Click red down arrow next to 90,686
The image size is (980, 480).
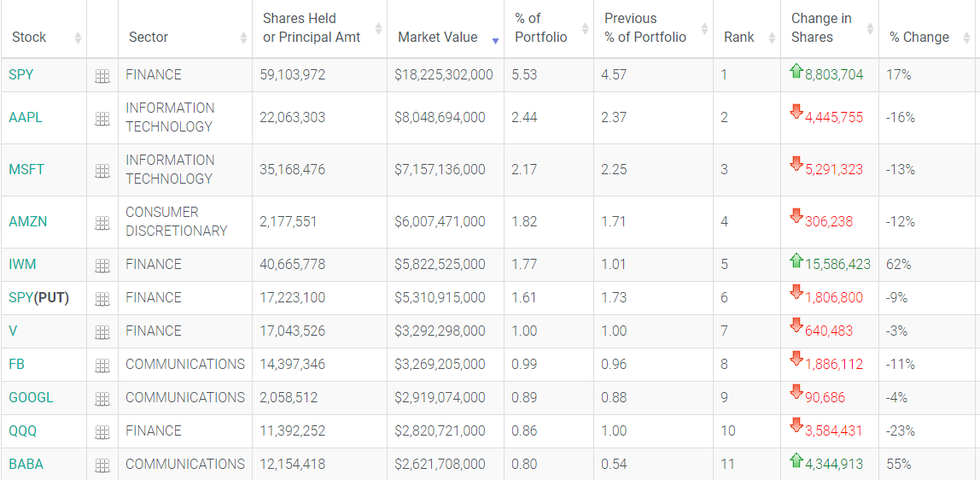click(x=796, y=392)
